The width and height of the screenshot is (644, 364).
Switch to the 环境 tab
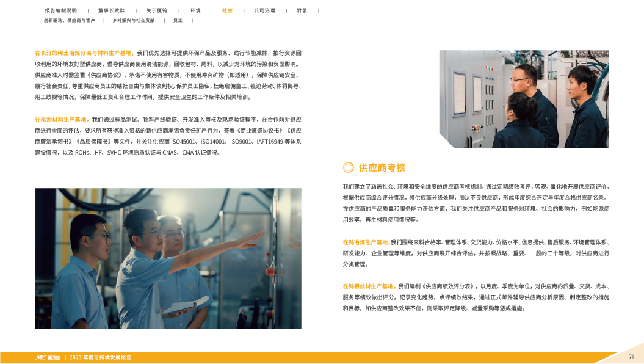click(195, 11)
